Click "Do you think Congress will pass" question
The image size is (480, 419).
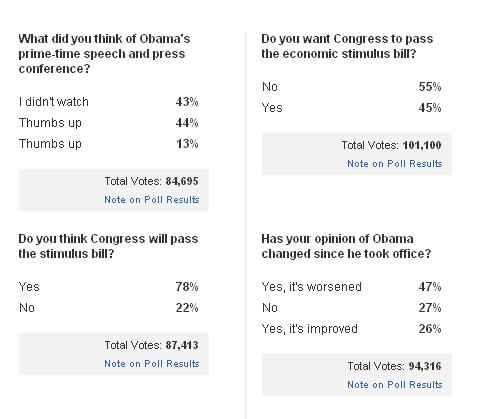[108, 246]
